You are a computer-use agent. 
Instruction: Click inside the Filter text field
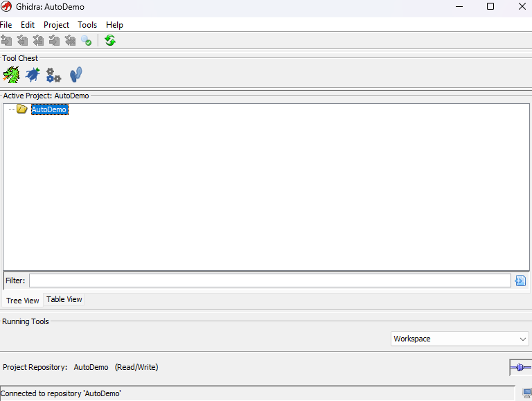[269, 280]
